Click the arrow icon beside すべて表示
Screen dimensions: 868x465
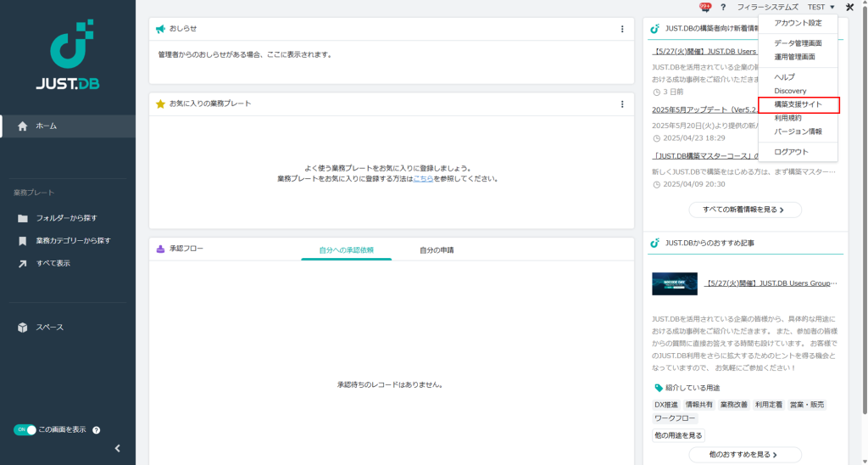pyautogui.click(x=23, y=264)
